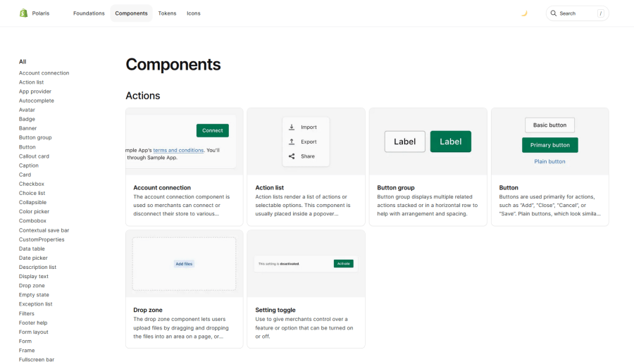Click the Polaris brand text link
Screen dimensions: 634x364
coord(40,13)
